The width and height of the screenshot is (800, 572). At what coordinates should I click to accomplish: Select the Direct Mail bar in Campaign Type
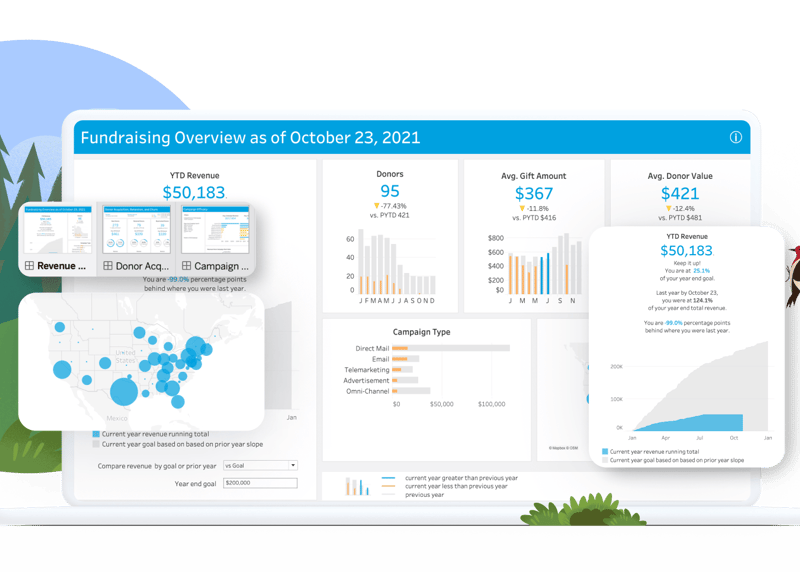pyautogui.click(x=450, y=348)
